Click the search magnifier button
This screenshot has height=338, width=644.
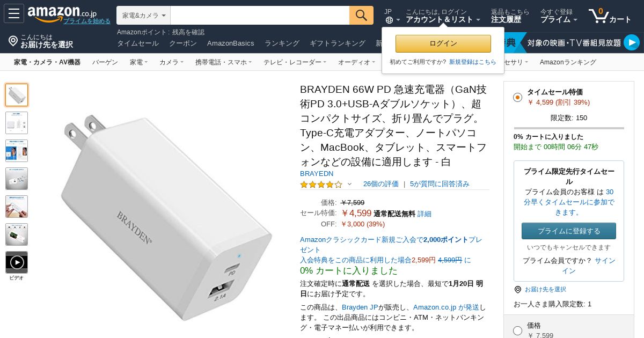tap(361, 15)
